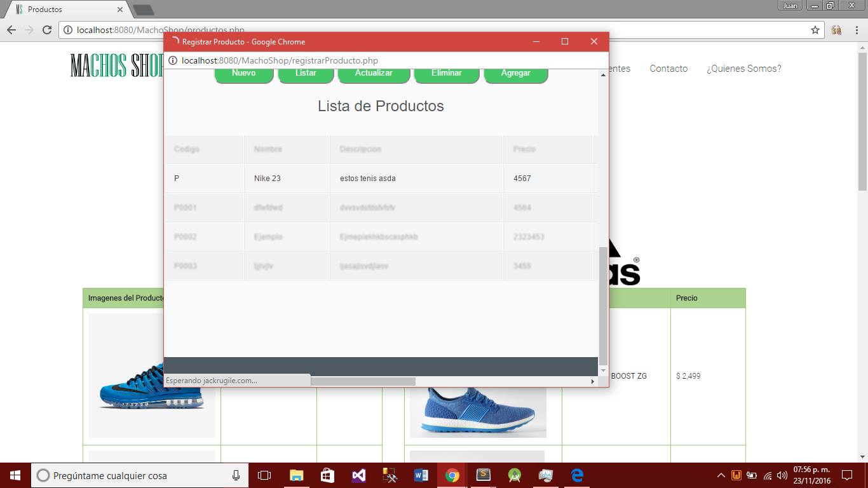
Task: Click the volume icon in system tray
Action: pyautogui.click(x=782, y=475)
